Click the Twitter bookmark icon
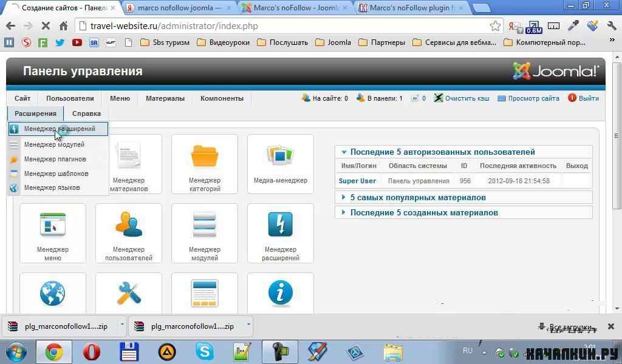622x364 pixels. (x=60, y=42)
